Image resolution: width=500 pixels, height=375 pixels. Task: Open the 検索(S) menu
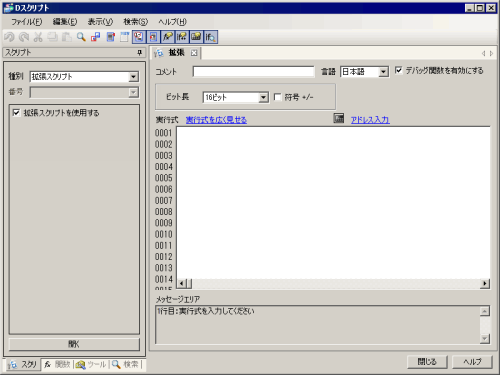pyautogui.click(x=136, y=22)
